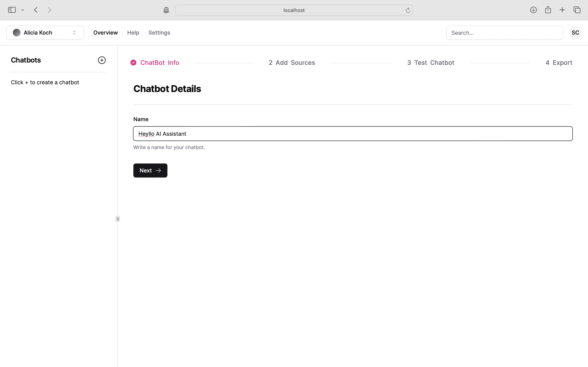Click the ghost privacy extension icon
588x367 pixels.
coord(166,10)
